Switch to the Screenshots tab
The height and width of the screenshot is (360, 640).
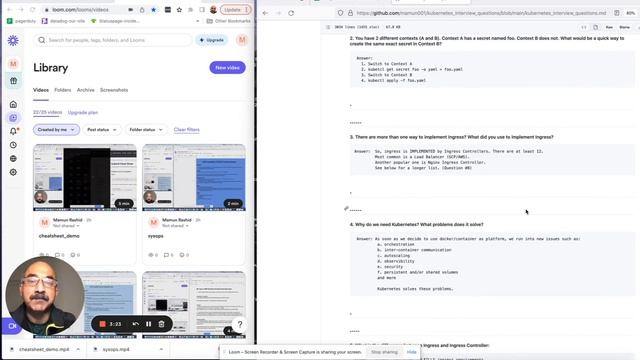[x=114, y=90]
